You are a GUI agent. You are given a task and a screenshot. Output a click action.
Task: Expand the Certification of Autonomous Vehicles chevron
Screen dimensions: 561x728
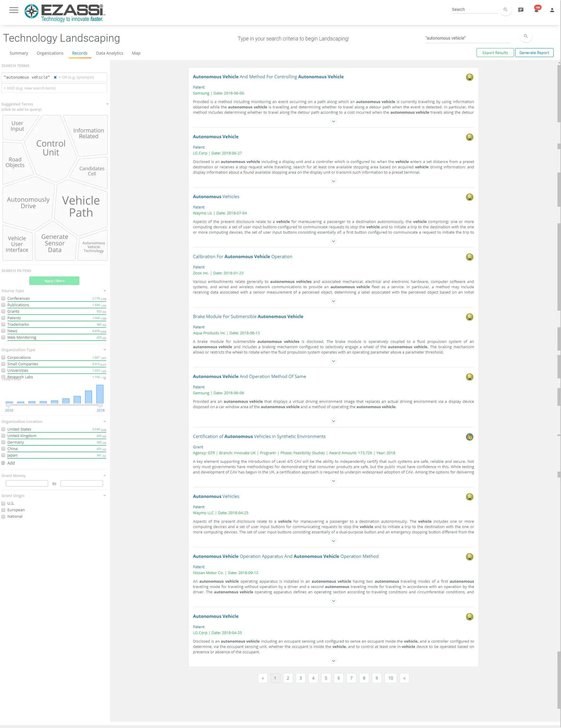tap(333, 481)
